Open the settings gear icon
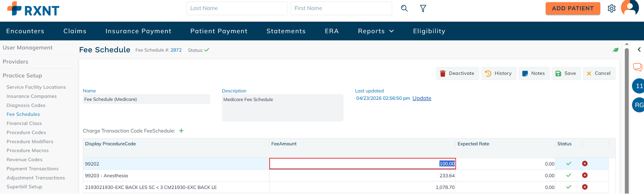644x194 pixels. pos(611,8)
